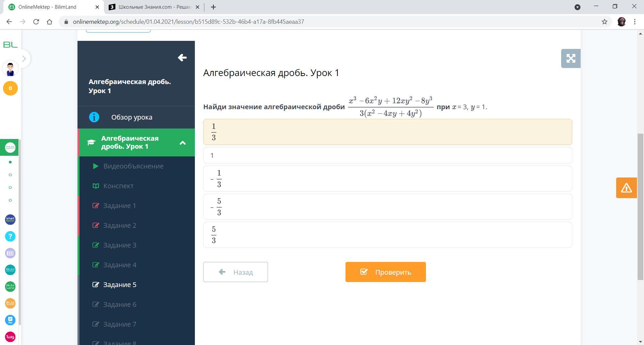Click the graduation cap lesson icon

coord(91,142)
